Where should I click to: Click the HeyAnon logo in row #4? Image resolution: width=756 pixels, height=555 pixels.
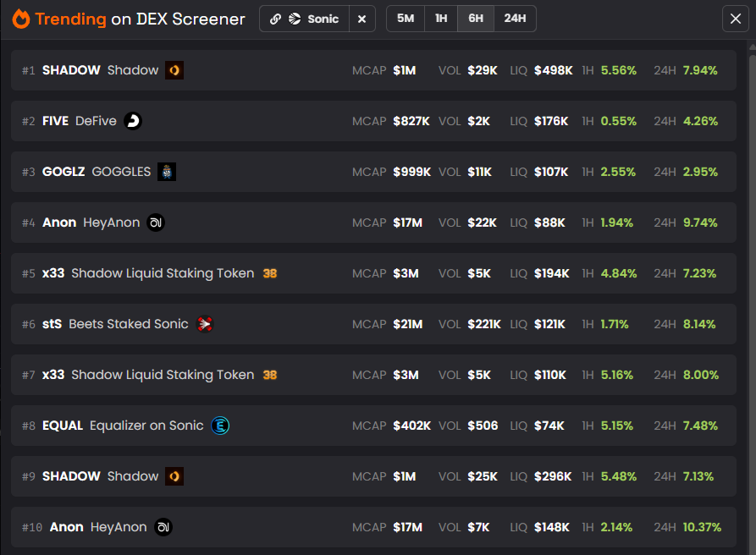click(x=156, y=223)
